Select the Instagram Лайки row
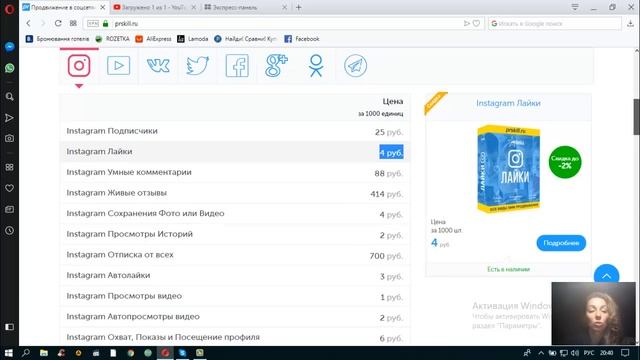Screen dimensions: 640x360 point(235,152)
